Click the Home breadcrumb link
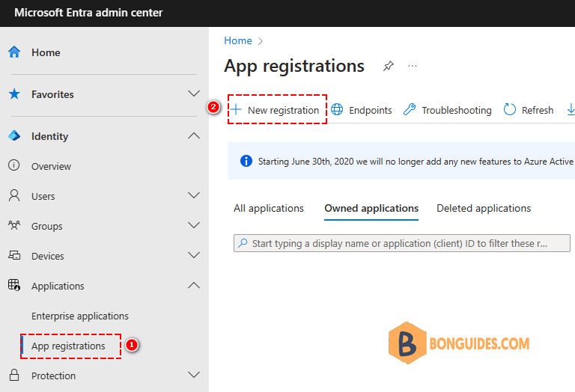Screen dimensions: 575x392 pyautogui.click(x=238, y=40)
